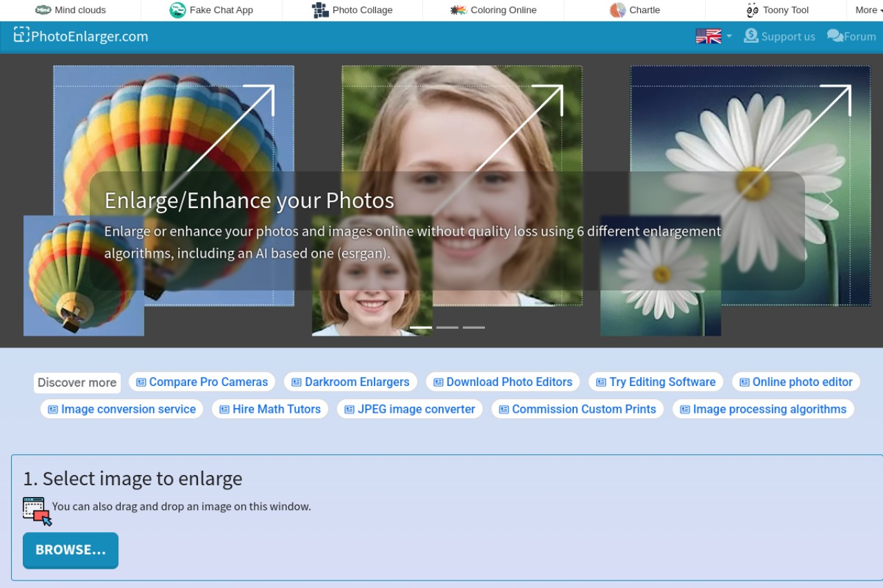Click the Enlarge/Enhance your Photos heading
883x588 pixels.
[x=249, y=201]
